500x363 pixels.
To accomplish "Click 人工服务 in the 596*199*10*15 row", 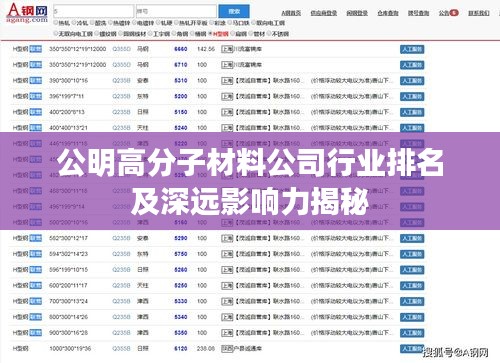I will (x=412, y=270).
